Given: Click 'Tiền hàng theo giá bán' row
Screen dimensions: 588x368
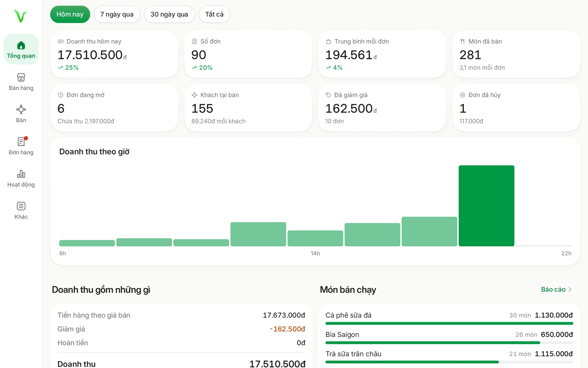Looking at the screenshot, I should coord(181,315).
